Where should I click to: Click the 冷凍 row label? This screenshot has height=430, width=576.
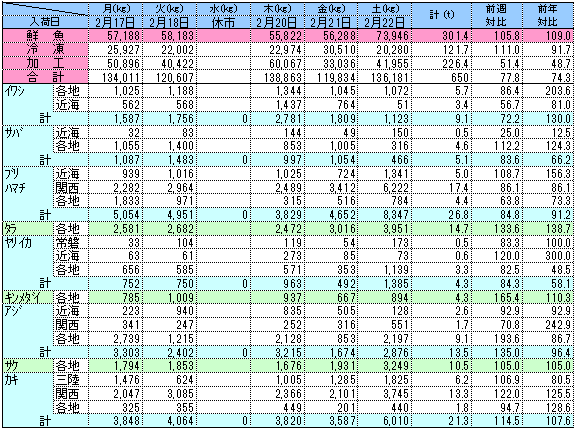click(45, 50)
